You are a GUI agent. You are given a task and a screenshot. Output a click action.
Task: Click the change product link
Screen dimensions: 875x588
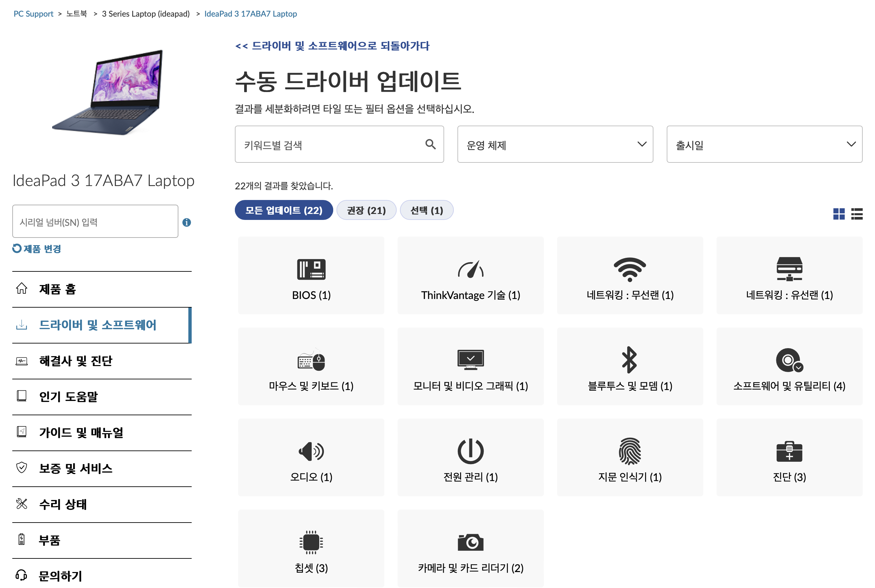[37, 248]
